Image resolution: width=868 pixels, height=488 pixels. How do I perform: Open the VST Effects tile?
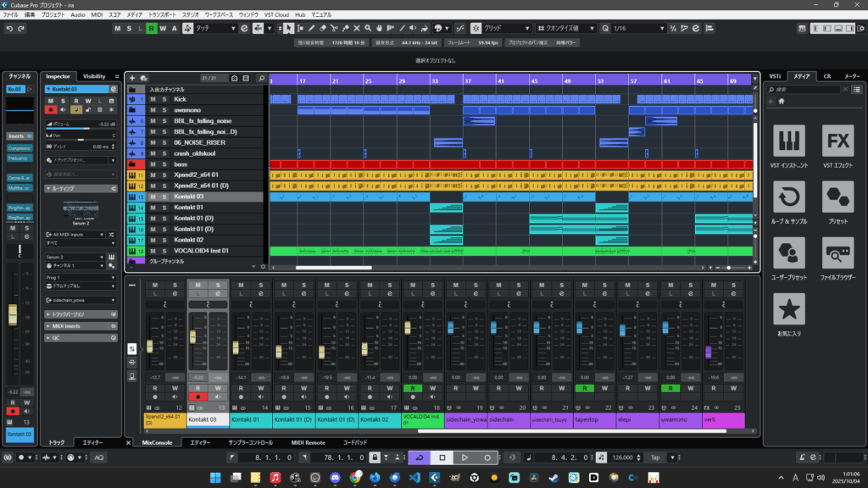[x=837, y=141]
